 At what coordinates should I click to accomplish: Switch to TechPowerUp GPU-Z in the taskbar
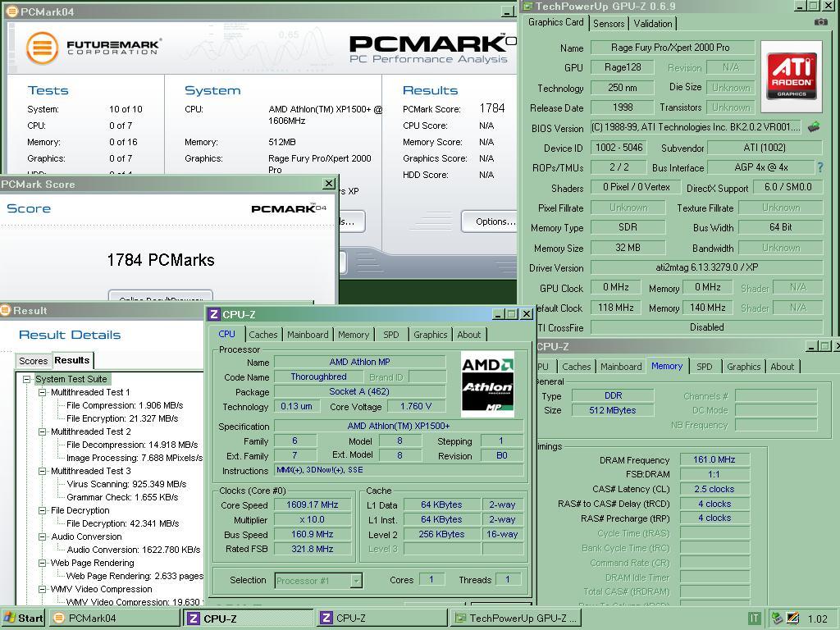(516, 619)
